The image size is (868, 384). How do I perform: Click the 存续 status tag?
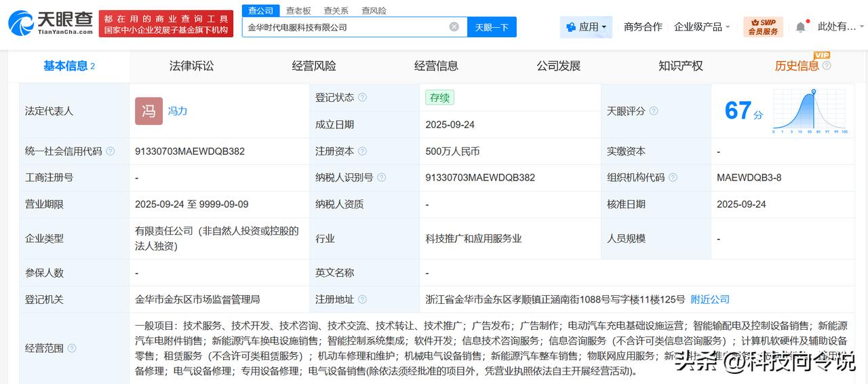pos(439,98)
